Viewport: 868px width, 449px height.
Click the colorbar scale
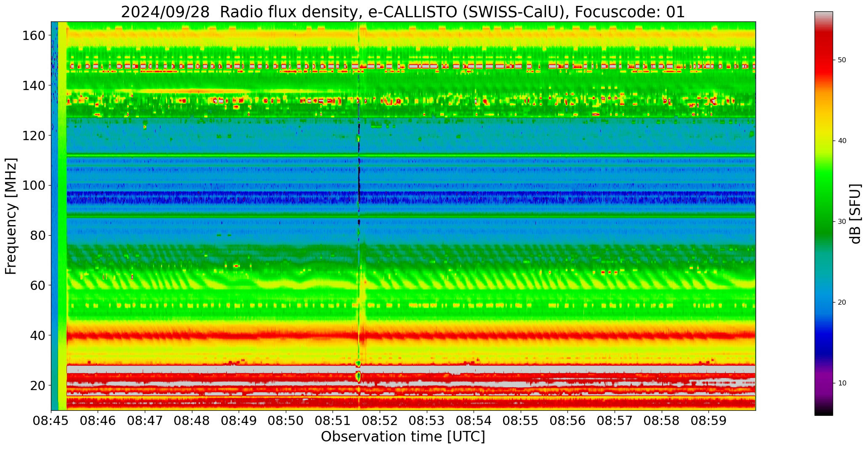coord(823,213)
